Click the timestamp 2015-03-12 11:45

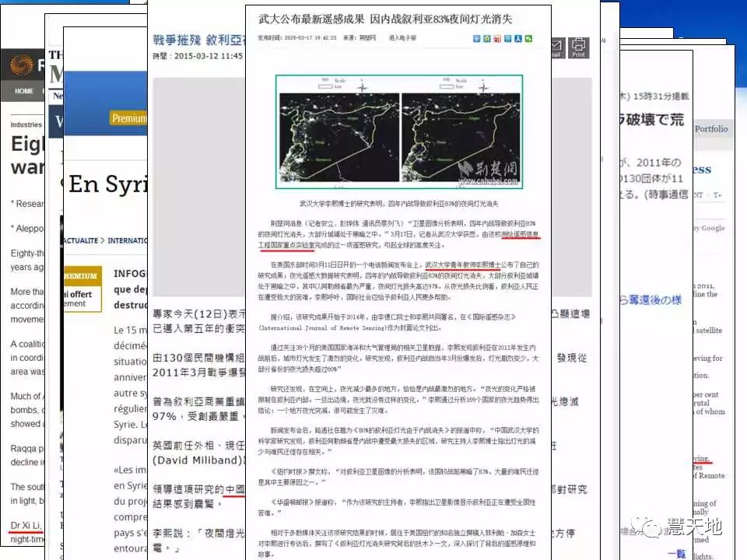(209, 56)
